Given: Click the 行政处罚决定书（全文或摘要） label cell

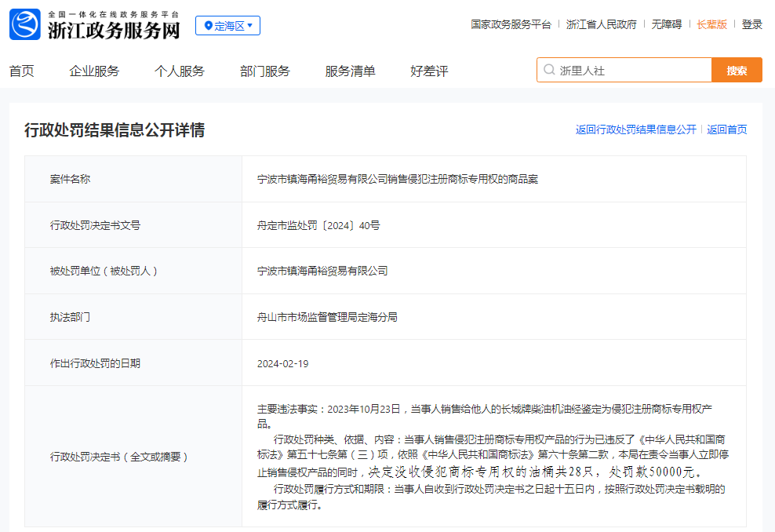Looking at the screenshot, I should [x=133, y=457].
